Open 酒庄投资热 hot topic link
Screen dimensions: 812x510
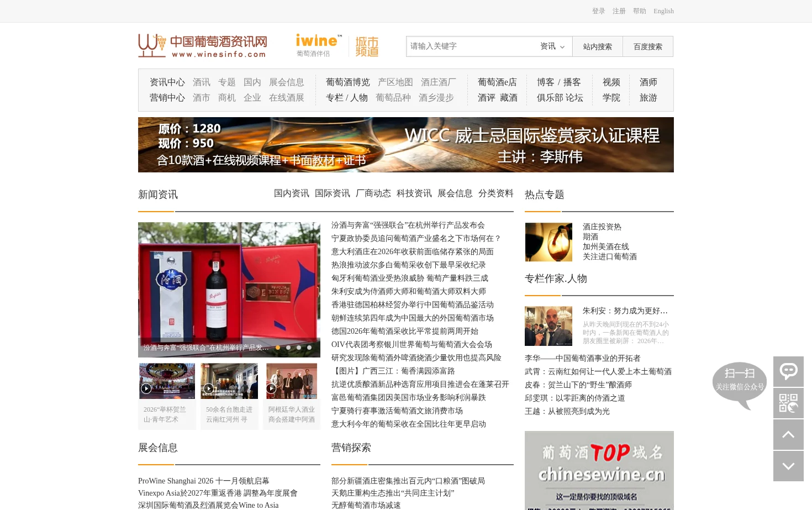pos(602,227)
